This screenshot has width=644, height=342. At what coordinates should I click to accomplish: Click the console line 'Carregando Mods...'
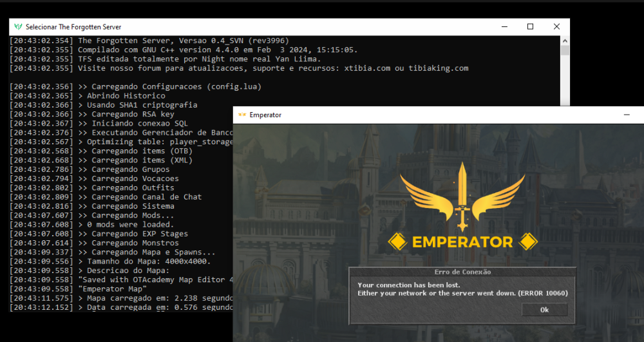pyautogui.click(x=92, y=215)
